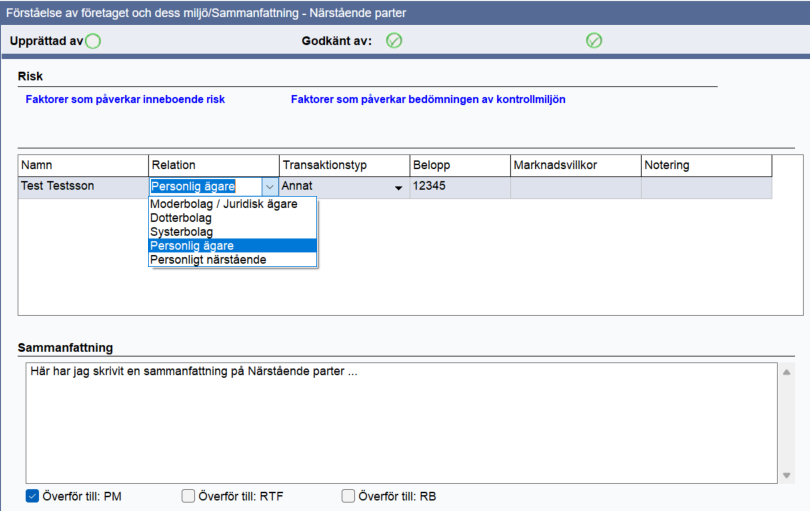The height and width of the screenshot is (511, 810).
Task: Open the Transaktionstyp Annat dropdown arrow
Action: click(398, 188)
